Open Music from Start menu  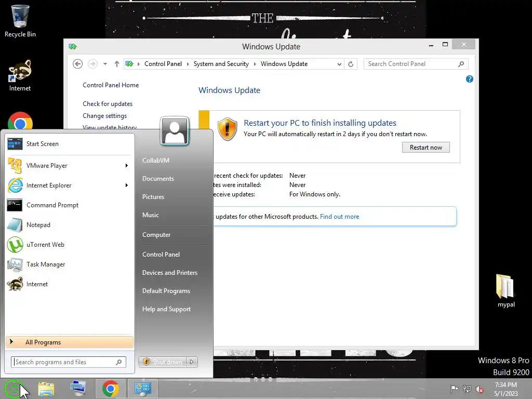[x=151, y=215]
